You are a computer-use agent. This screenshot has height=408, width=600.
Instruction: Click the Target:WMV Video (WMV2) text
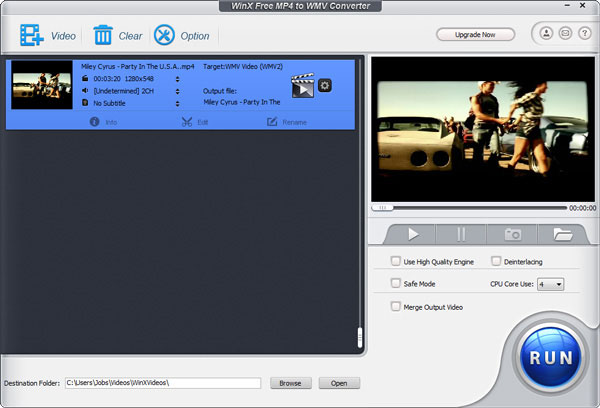(x=243, y=67)
